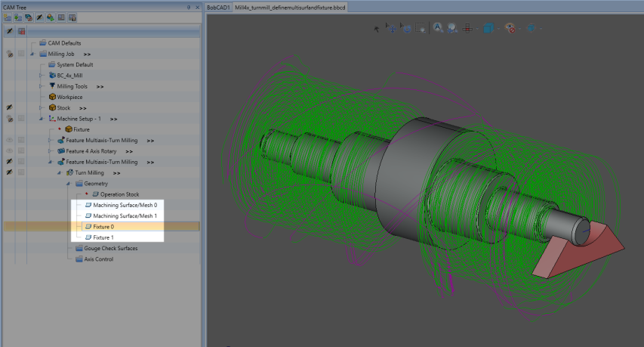Open dropdown arrow next to hide/show eye icon
This screenshot has width=644, height=347.
tap(520, 29)
